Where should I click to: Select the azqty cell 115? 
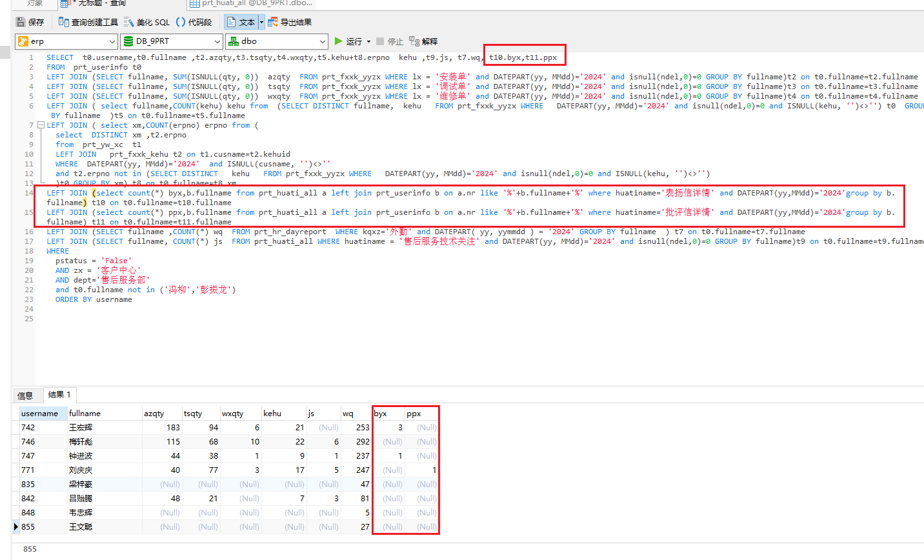click(162, 442)
